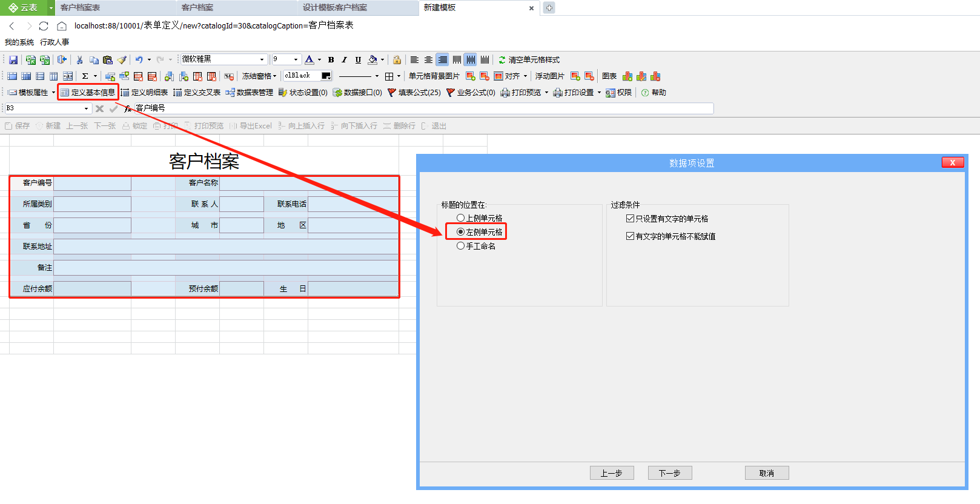The image size is (980, 504).
Task: Click add floating picture icon
Action: (575, 76)
